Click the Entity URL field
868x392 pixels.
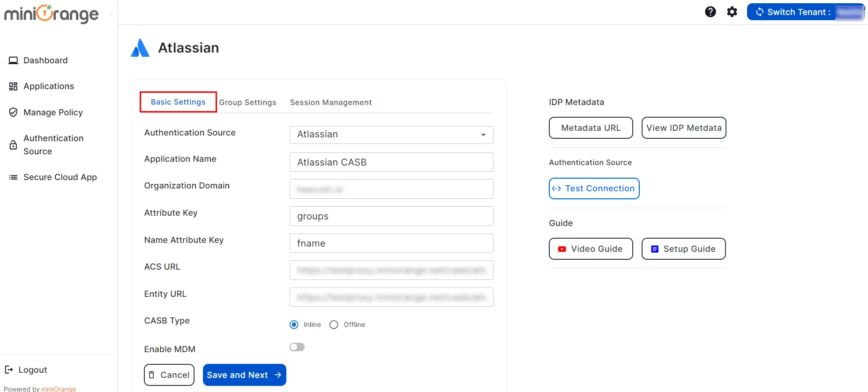(391, 297)
